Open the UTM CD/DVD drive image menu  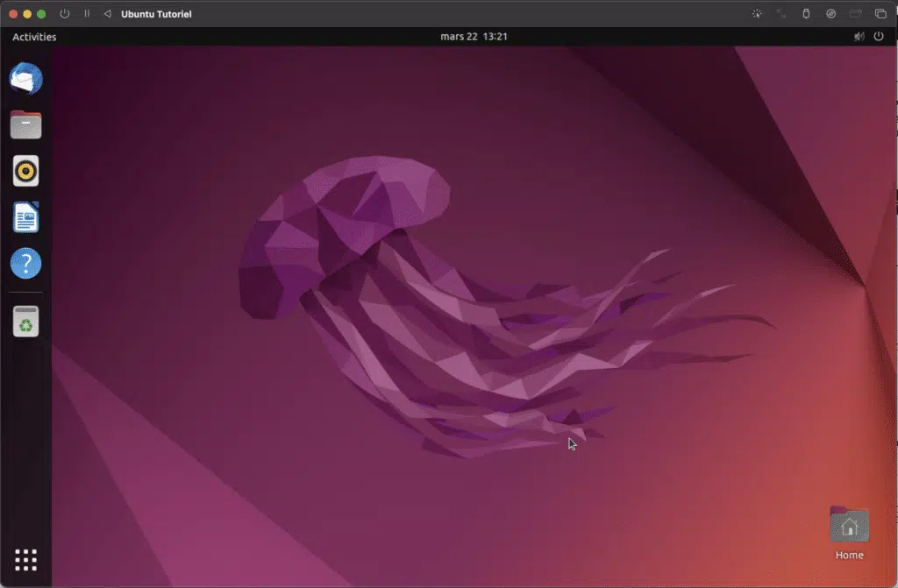coord(830,14)
